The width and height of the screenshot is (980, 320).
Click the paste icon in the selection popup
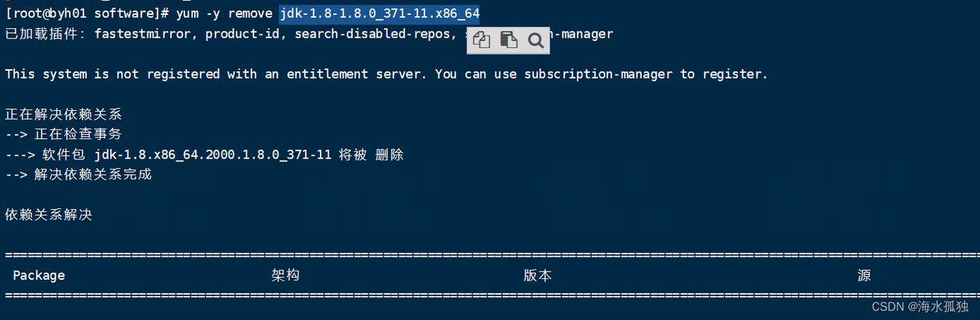pos(509,40)
